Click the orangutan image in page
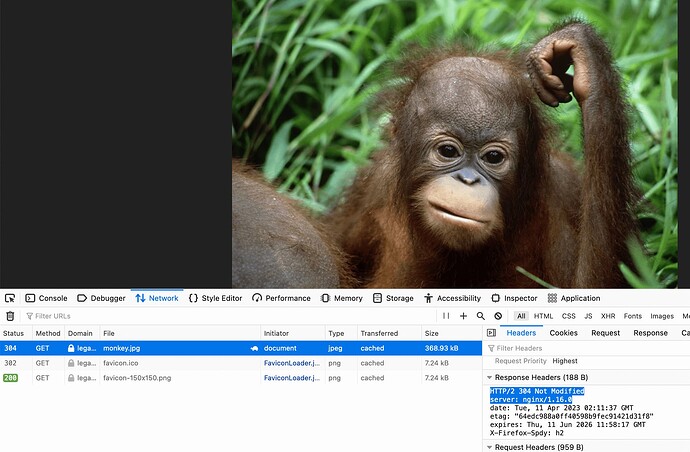This screenshot has width=690, height=452. point(455,144)
